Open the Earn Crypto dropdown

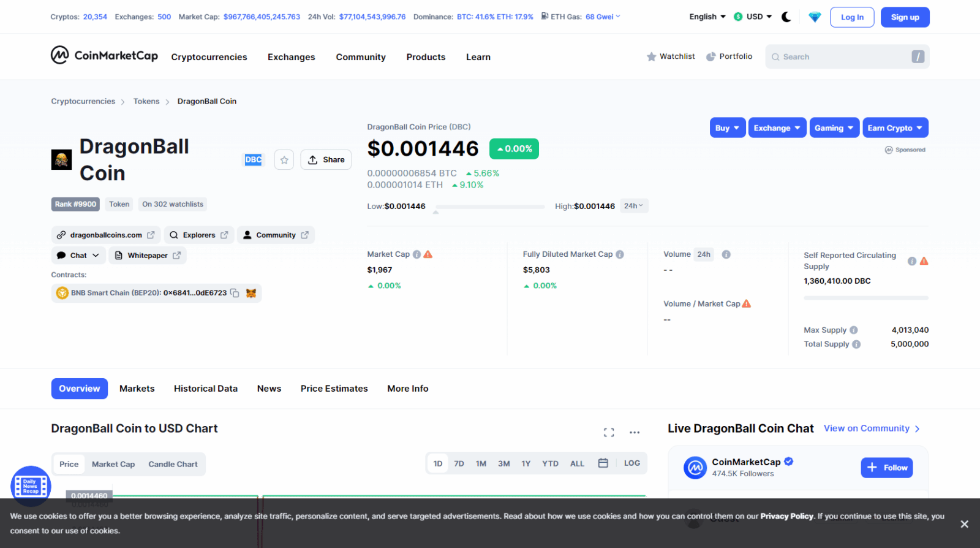coord(895,127)
